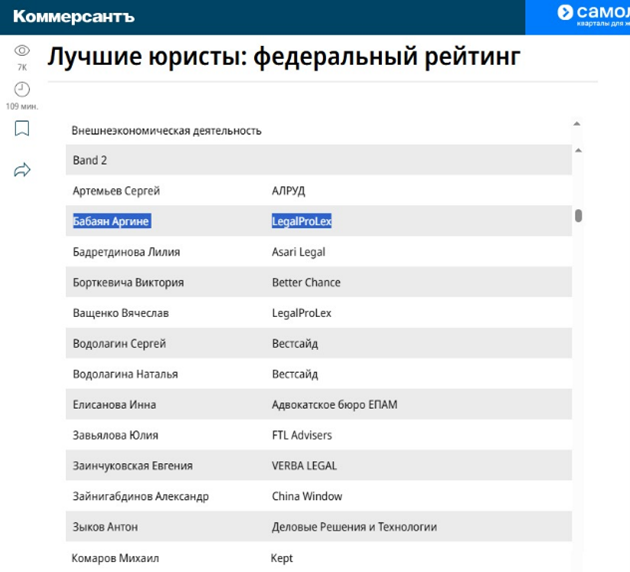Click the Самолет advertisement banner

coord(577,17)
